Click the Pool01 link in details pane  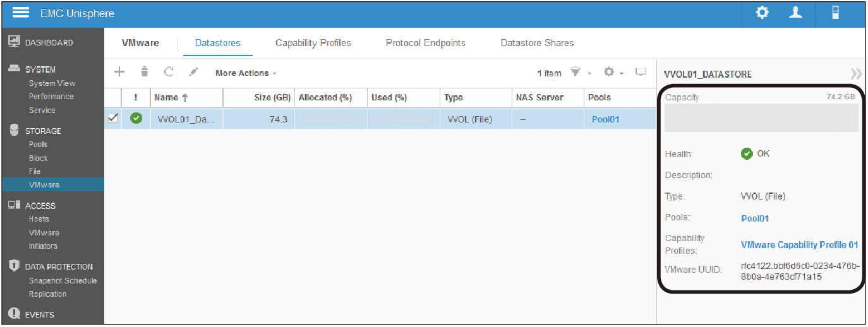tap(755, 219)
